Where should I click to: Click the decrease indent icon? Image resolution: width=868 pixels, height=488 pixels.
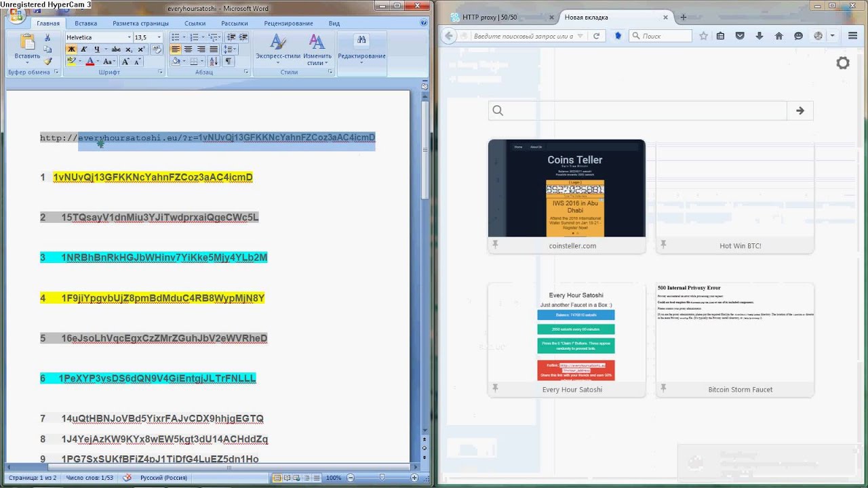tap(231, 37)
